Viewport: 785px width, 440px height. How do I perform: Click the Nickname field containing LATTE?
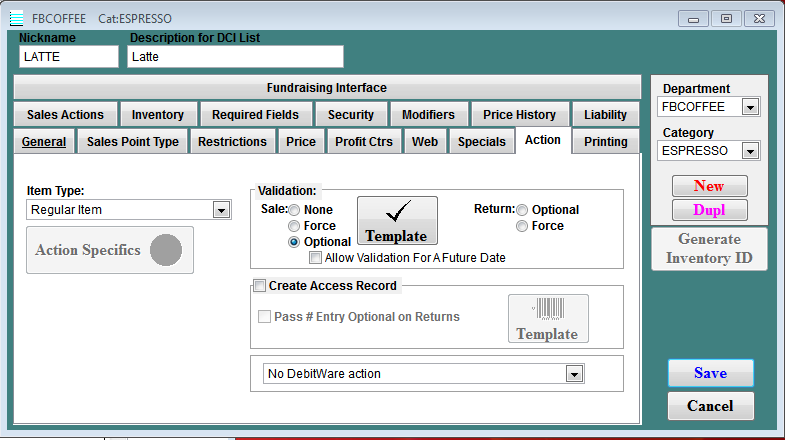[69, 57]
